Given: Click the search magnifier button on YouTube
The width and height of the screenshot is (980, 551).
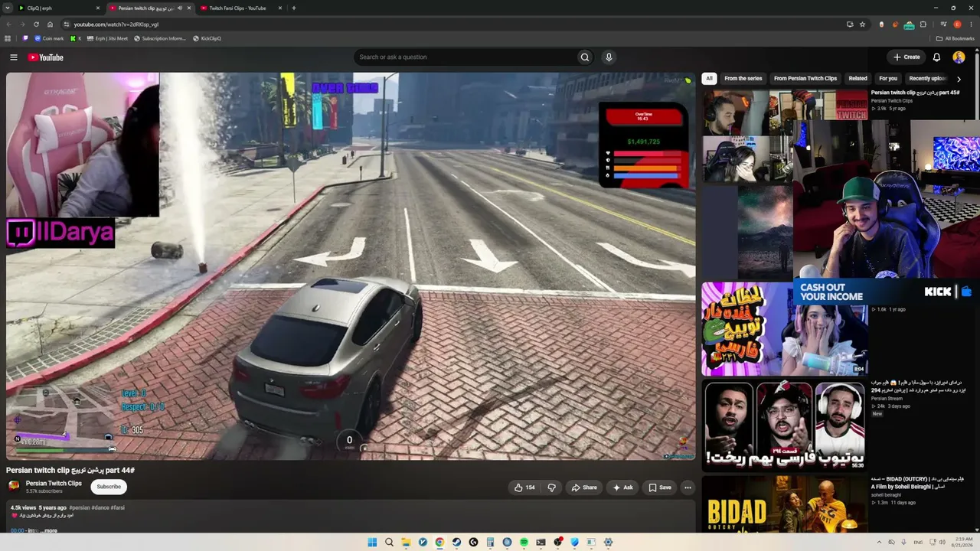Looking at the screenshot, I should (x=585, y=57).
